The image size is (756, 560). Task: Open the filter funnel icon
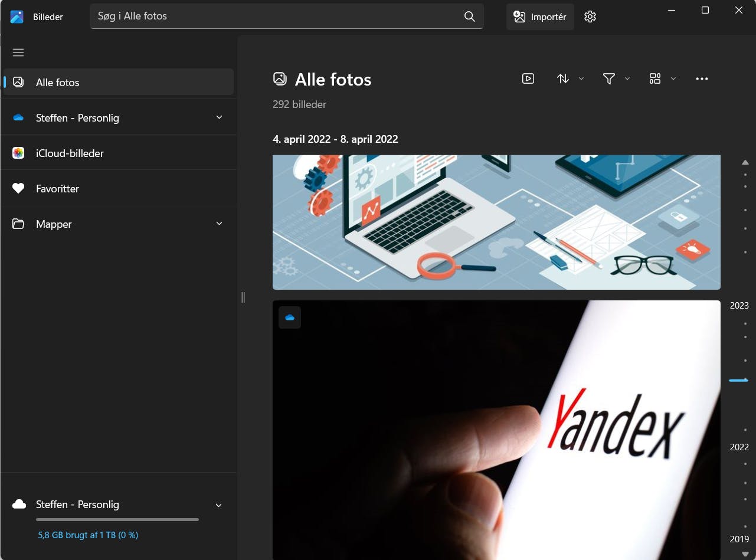click(609, 78)
